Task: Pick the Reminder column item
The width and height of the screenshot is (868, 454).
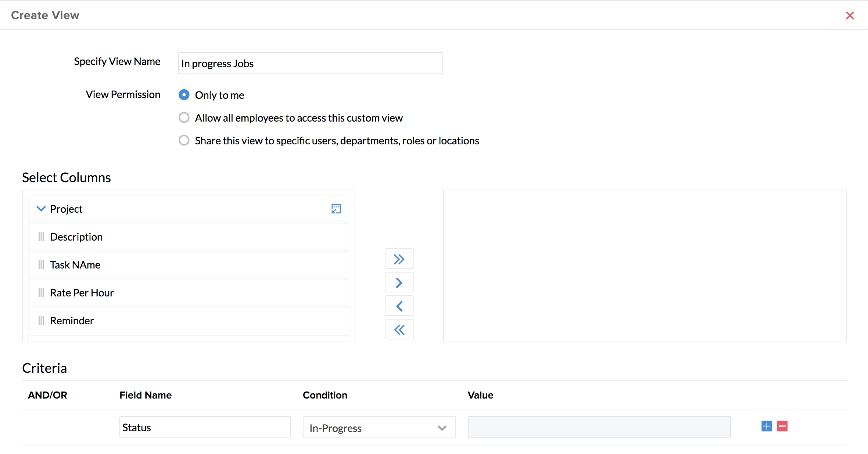Action: (x=188, y=321)
